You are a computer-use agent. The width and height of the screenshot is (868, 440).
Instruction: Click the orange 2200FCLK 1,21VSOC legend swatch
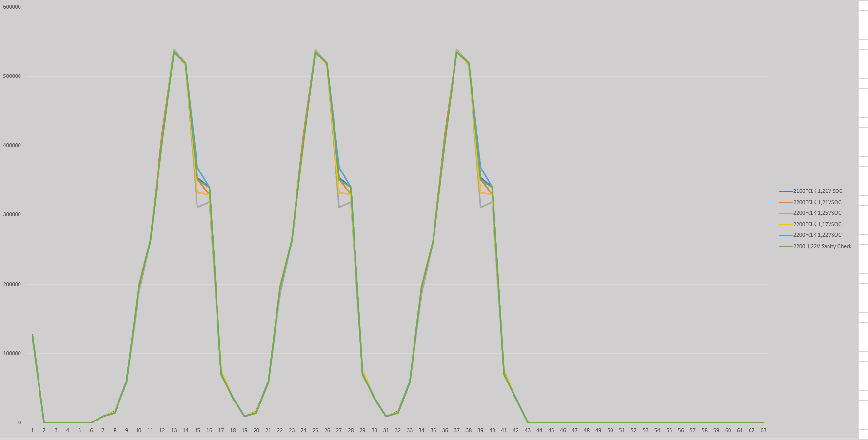(x=786, y=202)
